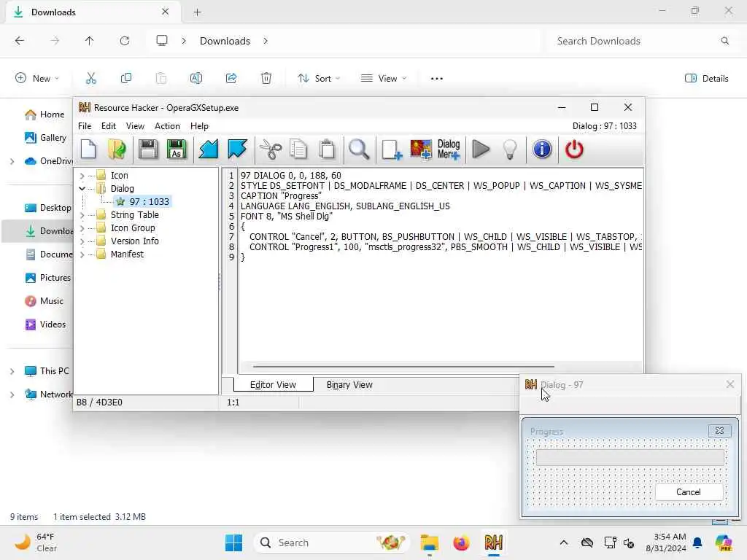This screenshot has width=747, height=560.
Task: Refresh the Downloads folder
Action: [125, 41]
